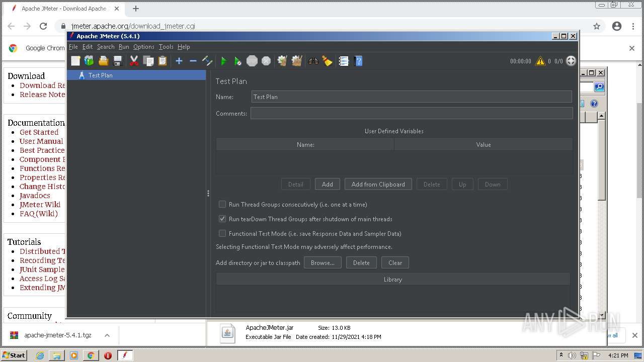Delete selected classpath library entry
The width and height of the screenshot is (644, 362).
point(361,263)
